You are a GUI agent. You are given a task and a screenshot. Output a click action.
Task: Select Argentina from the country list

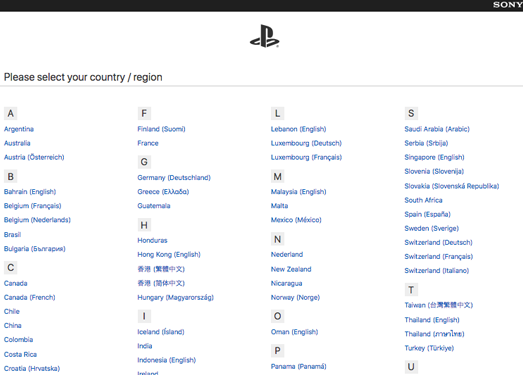(19, 129)
